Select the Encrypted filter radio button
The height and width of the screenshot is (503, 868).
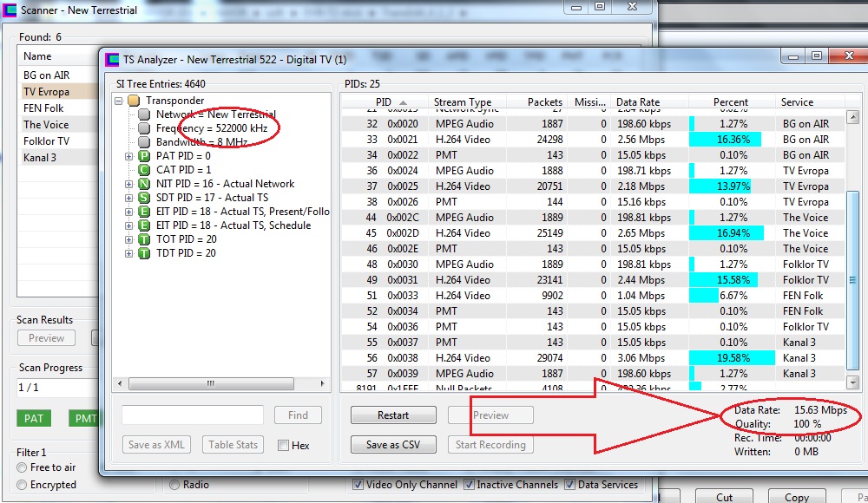pos(22,485)
